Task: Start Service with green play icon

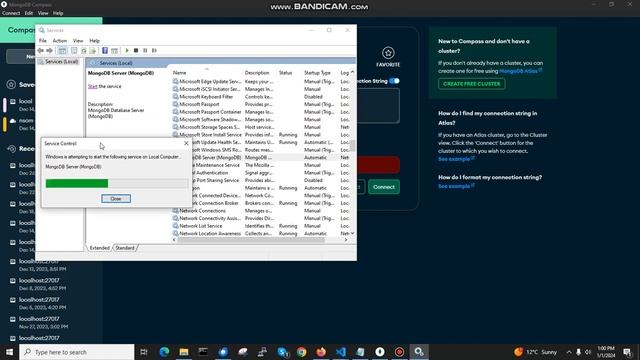Action: (x=127, y=51)
